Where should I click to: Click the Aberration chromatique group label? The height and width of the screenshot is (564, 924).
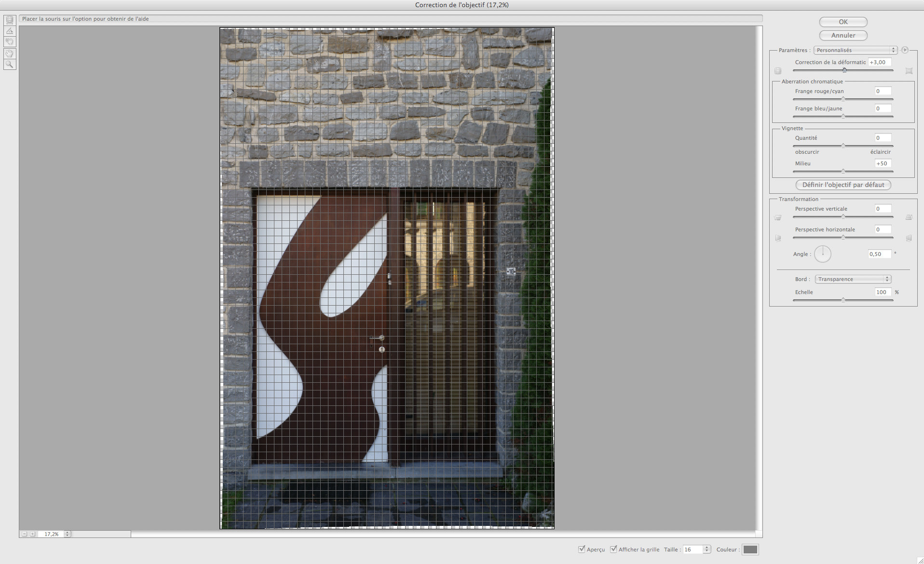pos(812,81)
